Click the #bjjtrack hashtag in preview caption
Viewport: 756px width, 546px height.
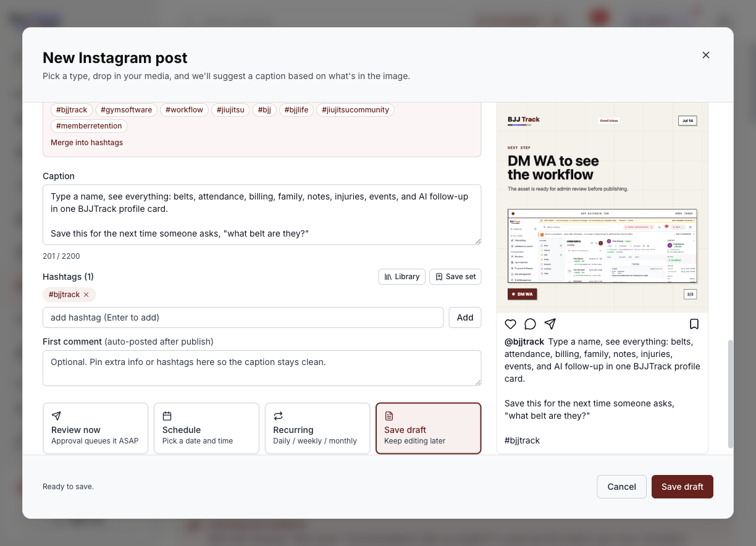[x=523, y=440]
